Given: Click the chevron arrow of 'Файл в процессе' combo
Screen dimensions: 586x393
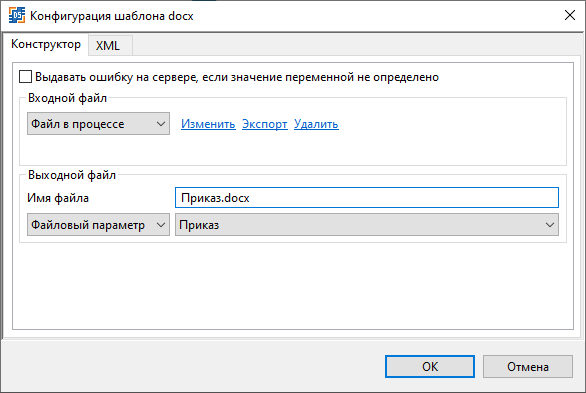Looking at the screenshot, I should (x=161, y=124).
